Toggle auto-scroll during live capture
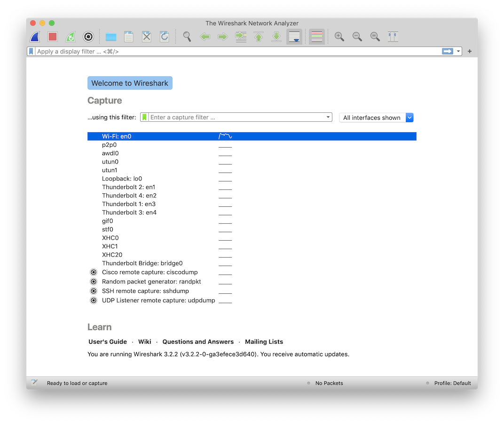The image size is (504, 424). 294,37
